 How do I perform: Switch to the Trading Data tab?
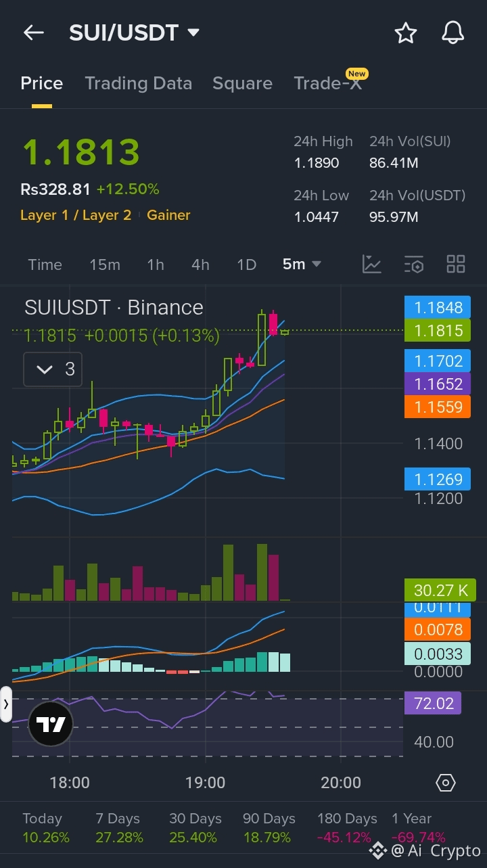[139, 83]
